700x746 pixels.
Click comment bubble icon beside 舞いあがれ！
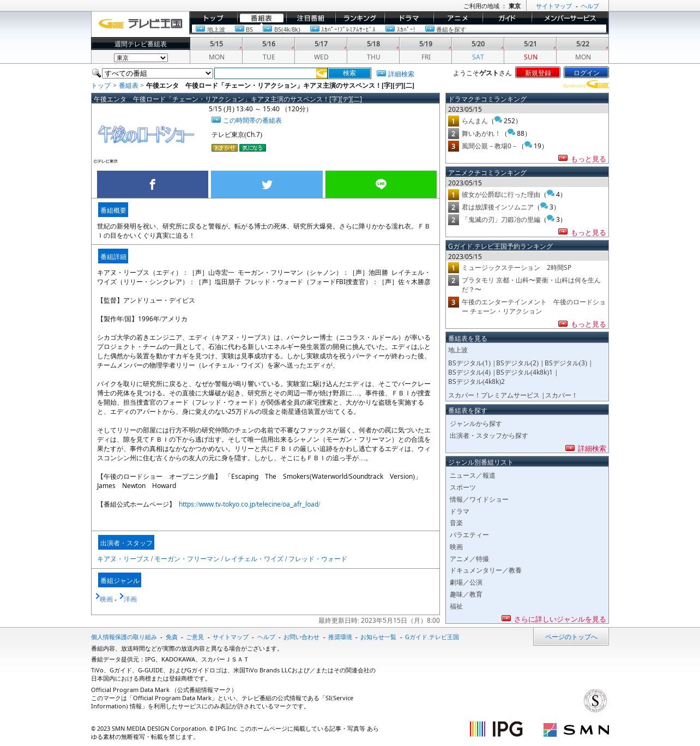point(511,133)
